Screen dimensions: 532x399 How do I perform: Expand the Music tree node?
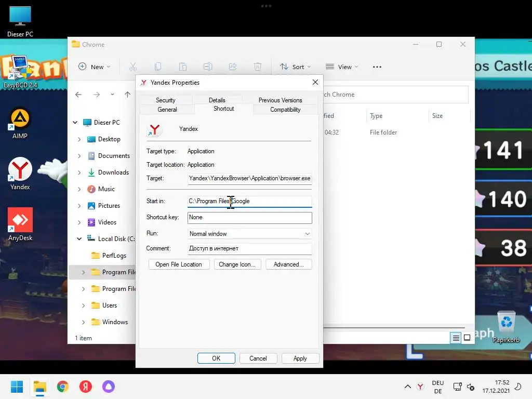(x=79, y=189)
